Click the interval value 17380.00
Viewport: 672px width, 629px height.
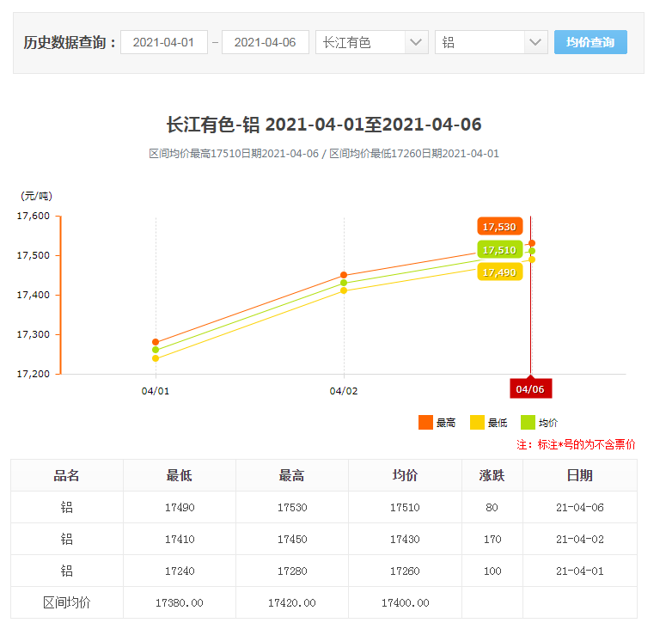[180, 603]
